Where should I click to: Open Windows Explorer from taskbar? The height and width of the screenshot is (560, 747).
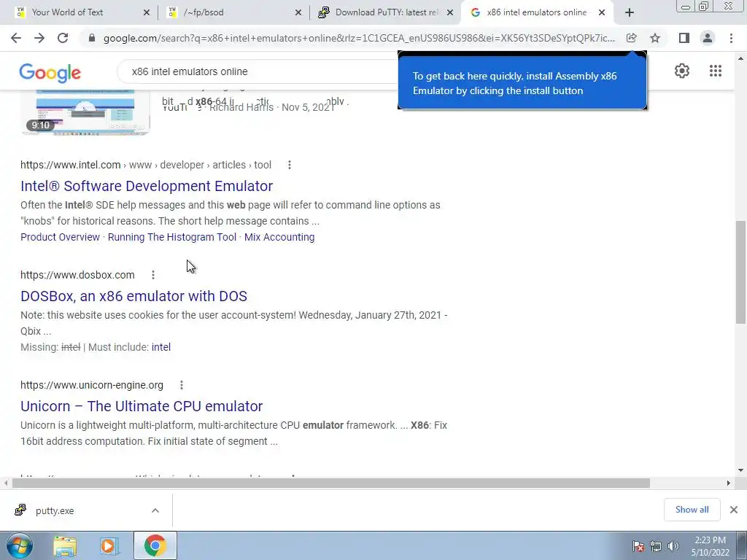65,545
